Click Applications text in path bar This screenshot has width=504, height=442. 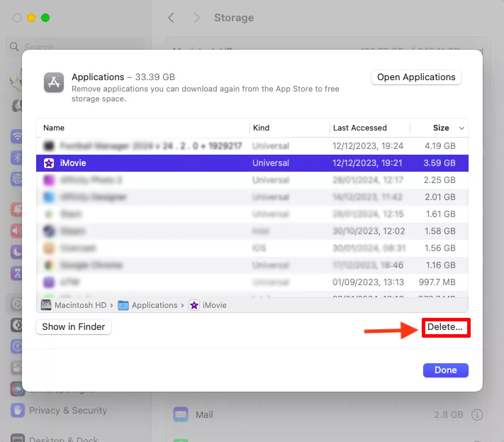point(155,305)
